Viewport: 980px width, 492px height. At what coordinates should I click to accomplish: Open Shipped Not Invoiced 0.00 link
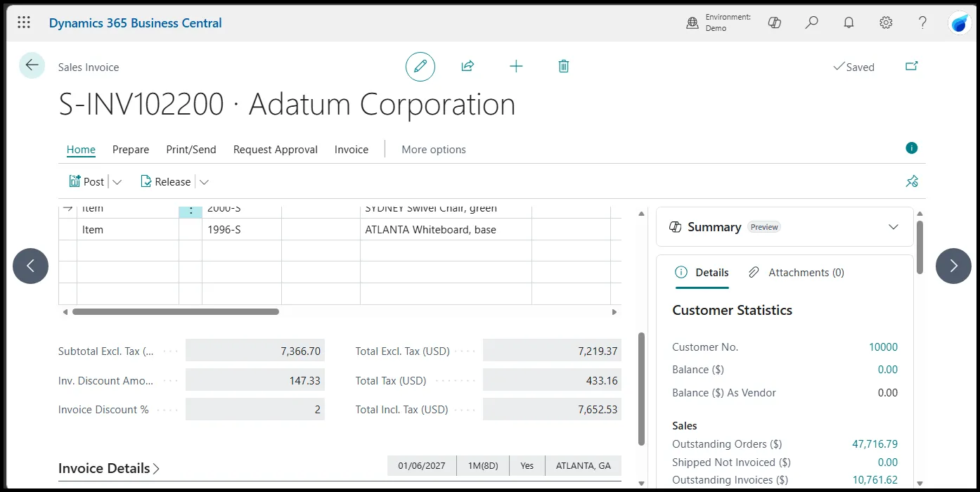click(887, 462)
